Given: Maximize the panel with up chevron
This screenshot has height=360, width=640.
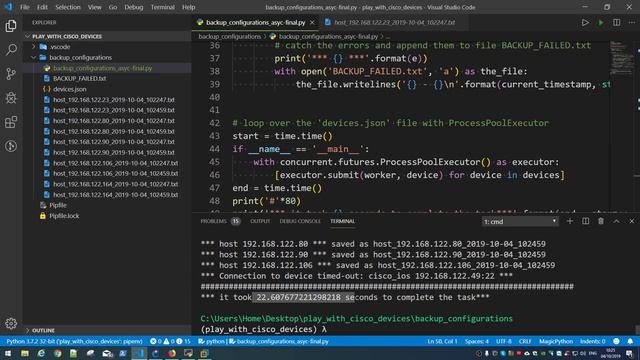Looking at the screenshot, I should pyautogui.click(x=616, y=221).
